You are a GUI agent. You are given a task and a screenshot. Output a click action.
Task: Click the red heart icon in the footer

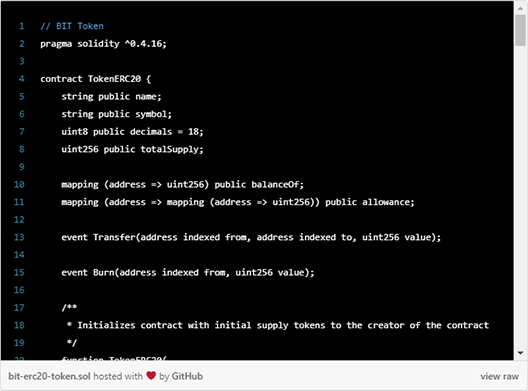pos(151,376)
